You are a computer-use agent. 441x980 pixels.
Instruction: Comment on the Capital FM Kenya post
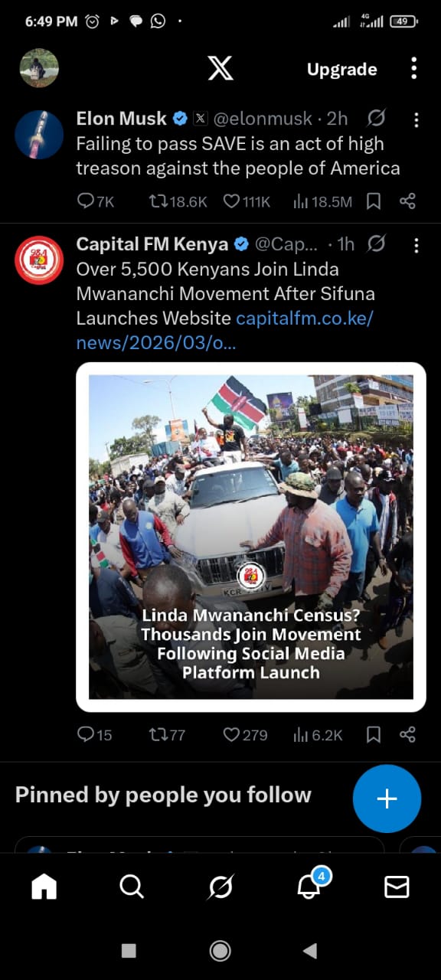click(x=95, y=735)
